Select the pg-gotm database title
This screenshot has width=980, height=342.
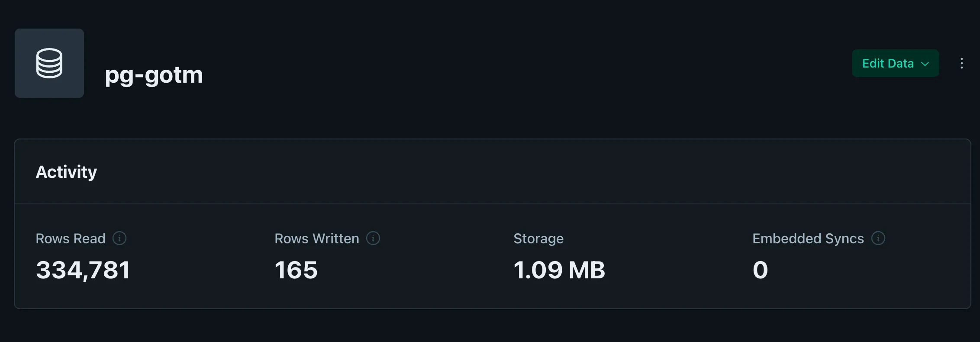point(154,75)
